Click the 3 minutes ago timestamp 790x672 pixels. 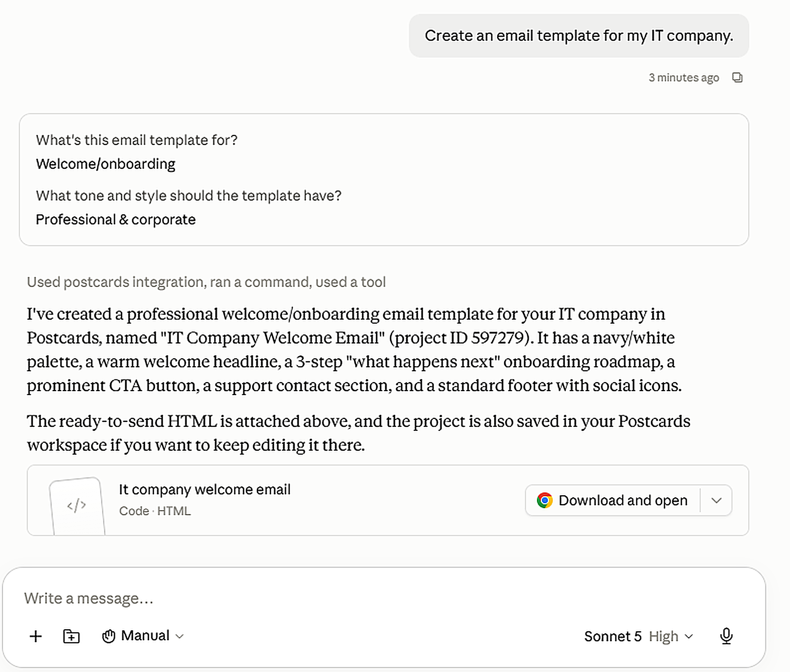tap(684, 78)
